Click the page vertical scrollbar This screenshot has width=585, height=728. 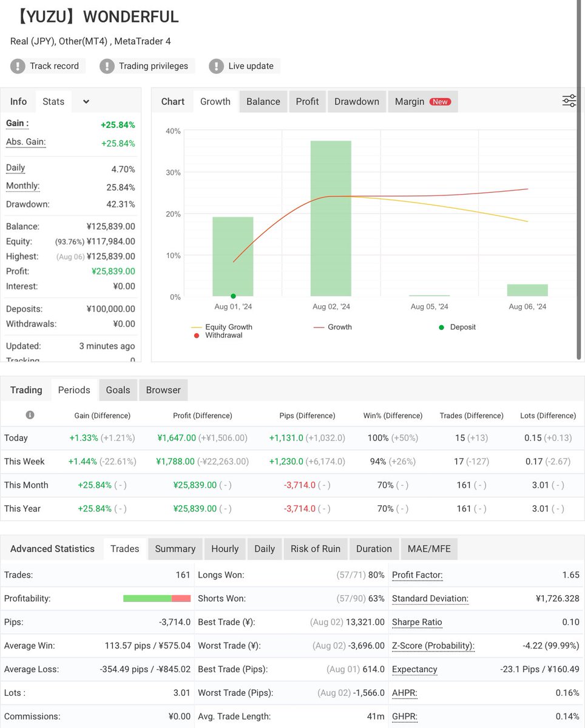click(x=579, y=180)
